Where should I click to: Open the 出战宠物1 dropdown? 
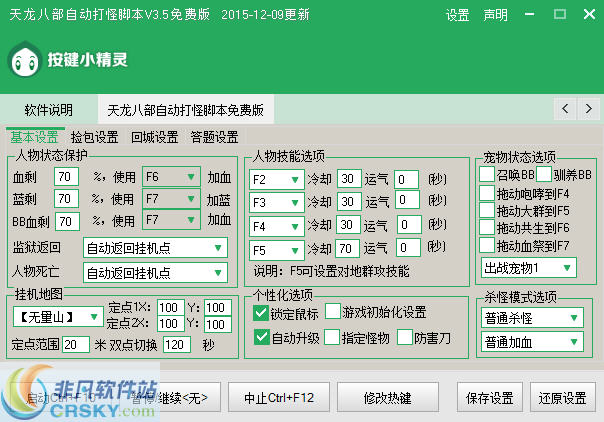pyautogui.click(x=529, y=268)
